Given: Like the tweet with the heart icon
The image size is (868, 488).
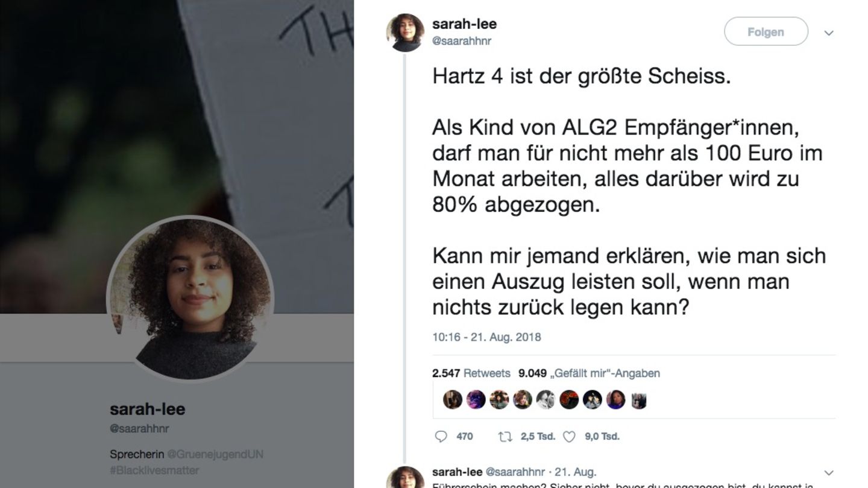Looking at the screenshot, I should pyautogui.click(x=569, y=436).
